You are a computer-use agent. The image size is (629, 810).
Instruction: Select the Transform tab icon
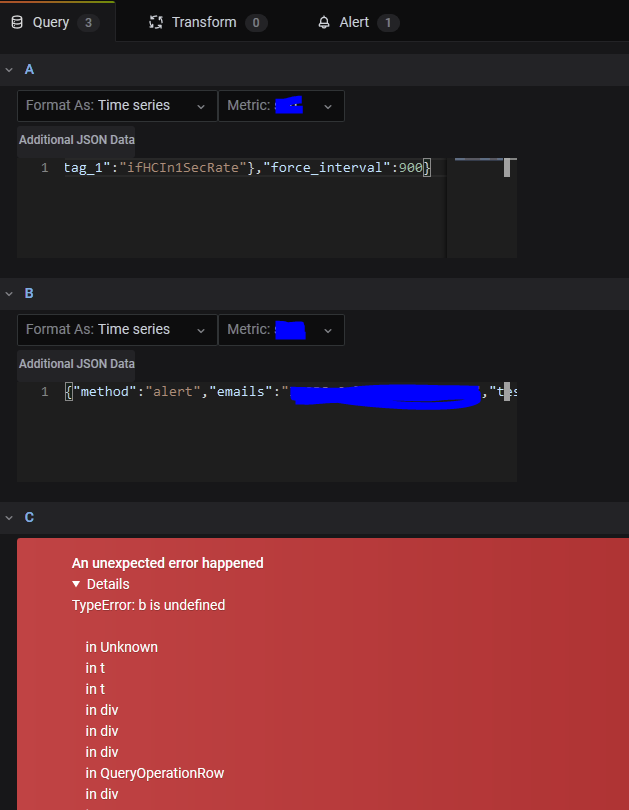click(154, 20)
